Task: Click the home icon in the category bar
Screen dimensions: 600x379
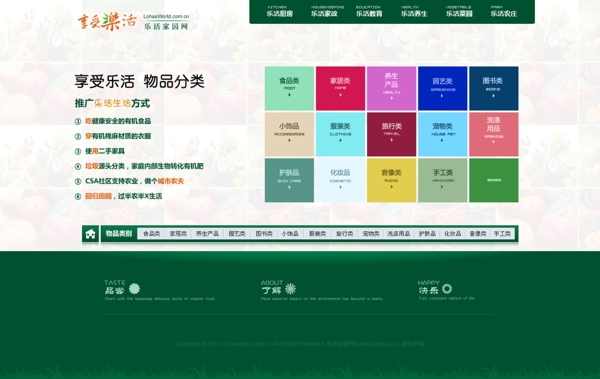Action: click(90, 234)
